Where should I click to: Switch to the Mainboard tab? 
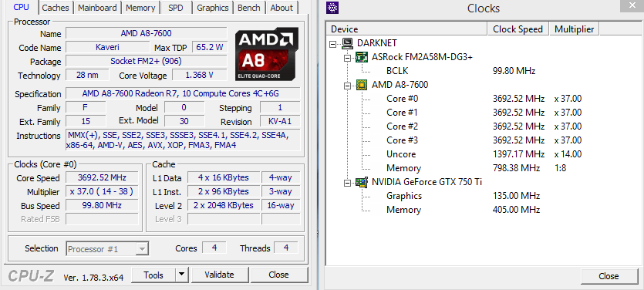coord(97,8)
